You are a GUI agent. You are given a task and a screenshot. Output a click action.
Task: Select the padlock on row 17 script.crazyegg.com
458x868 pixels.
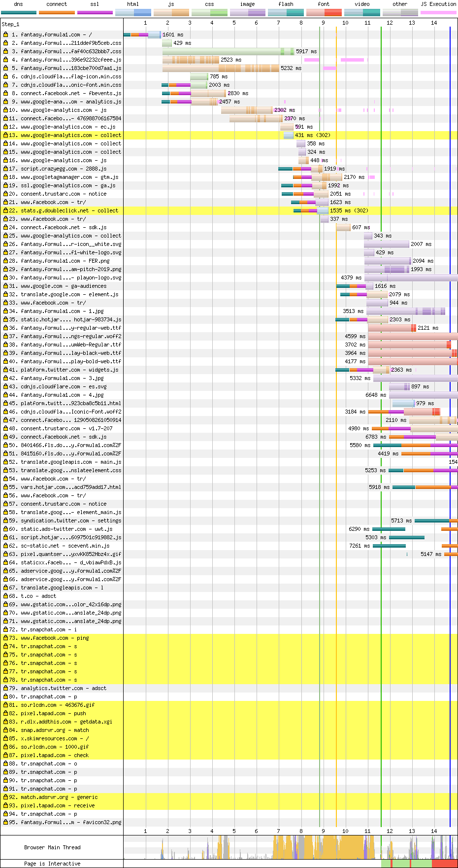tap(6, 169)
